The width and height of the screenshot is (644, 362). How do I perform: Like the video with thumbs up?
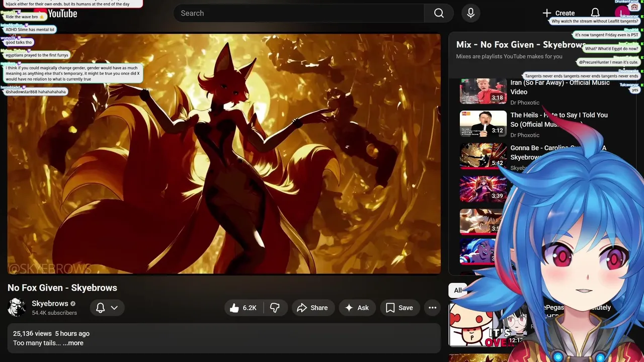(244, 308)
